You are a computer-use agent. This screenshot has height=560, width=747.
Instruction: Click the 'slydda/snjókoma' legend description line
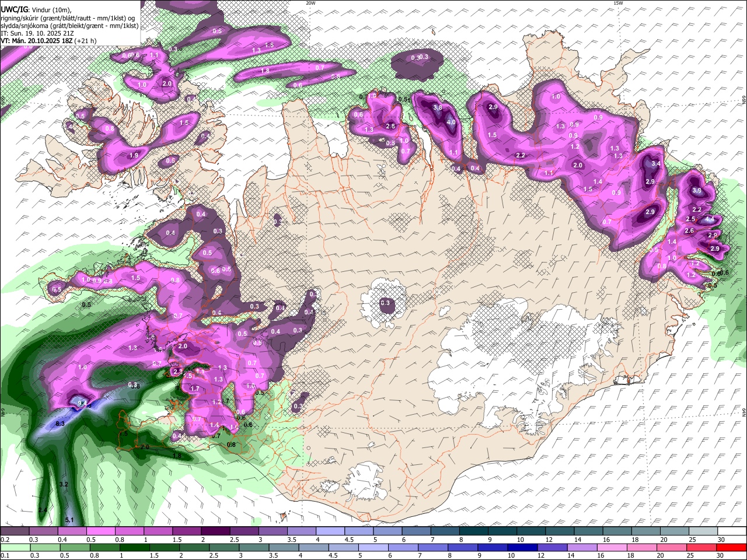(x=69, y=26)
